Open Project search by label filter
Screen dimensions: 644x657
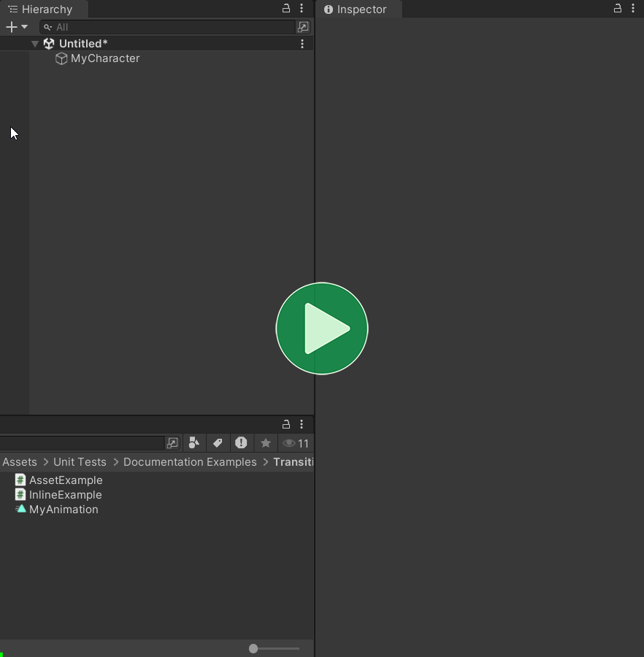point(218,443)
